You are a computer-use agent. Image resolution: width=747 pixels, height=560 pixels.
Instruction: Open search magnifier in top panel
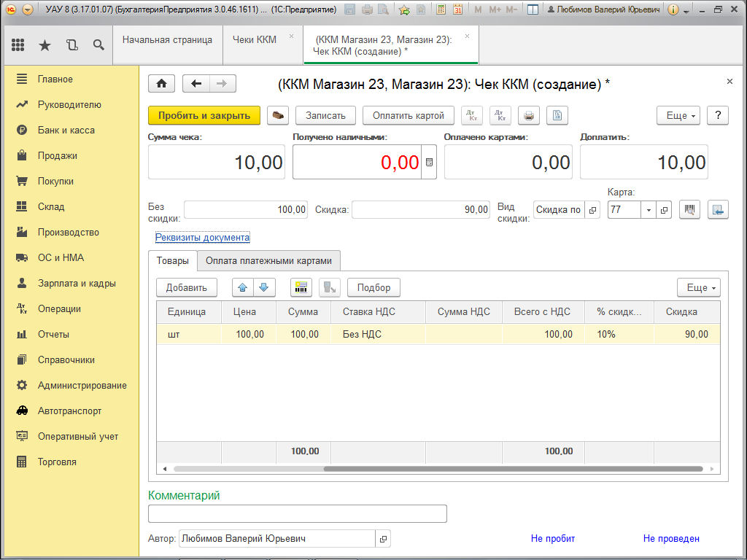click(98, 45)
